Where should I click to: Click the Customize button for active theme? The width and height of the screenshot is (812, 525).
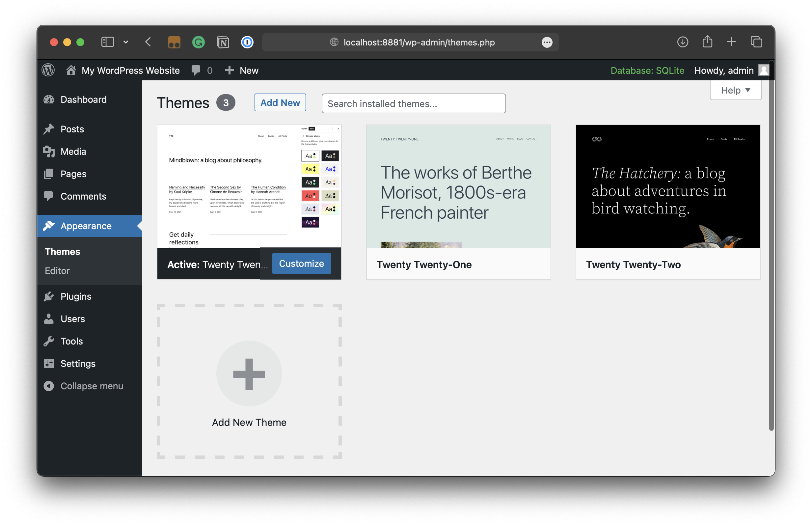pyautogui.click(x=301, y=263)
